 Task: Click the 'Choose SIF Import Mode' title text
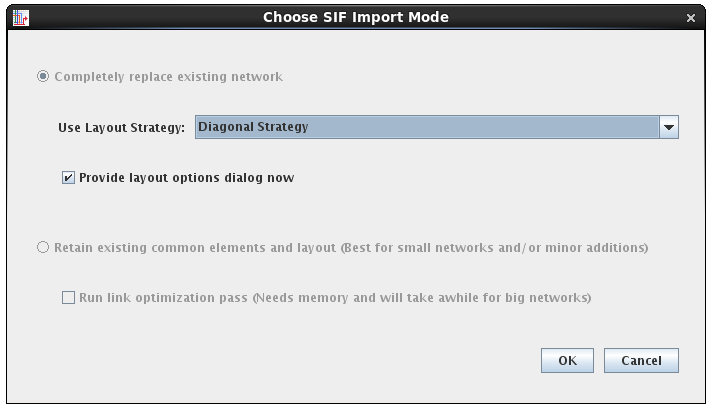[x=355, y=17]
